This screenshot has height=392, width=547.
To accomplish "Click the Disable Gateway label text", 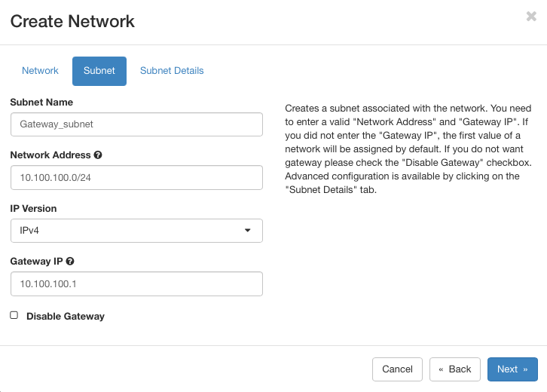I will (x=65, y=317).
